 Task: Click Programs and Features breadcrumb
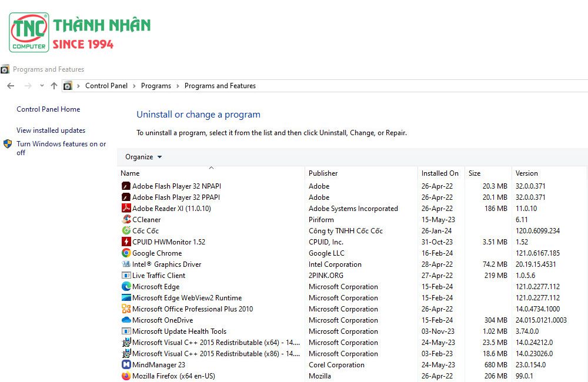(x=220, y=86)
